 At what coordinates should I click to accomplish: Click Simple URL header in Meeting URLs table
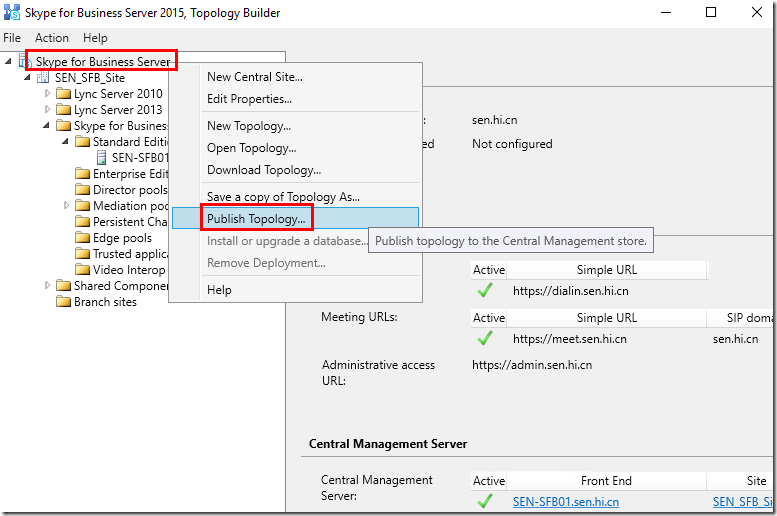click(x=607, y=318)
